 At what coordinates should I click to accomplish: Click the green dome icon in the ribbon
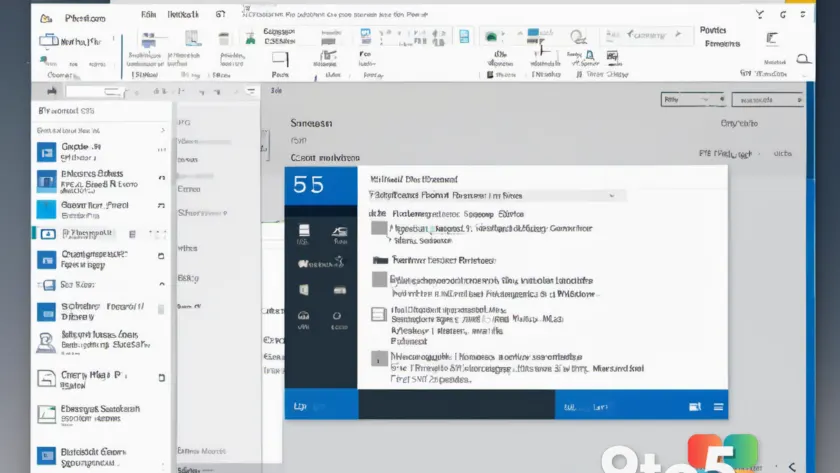pos(491,36)
